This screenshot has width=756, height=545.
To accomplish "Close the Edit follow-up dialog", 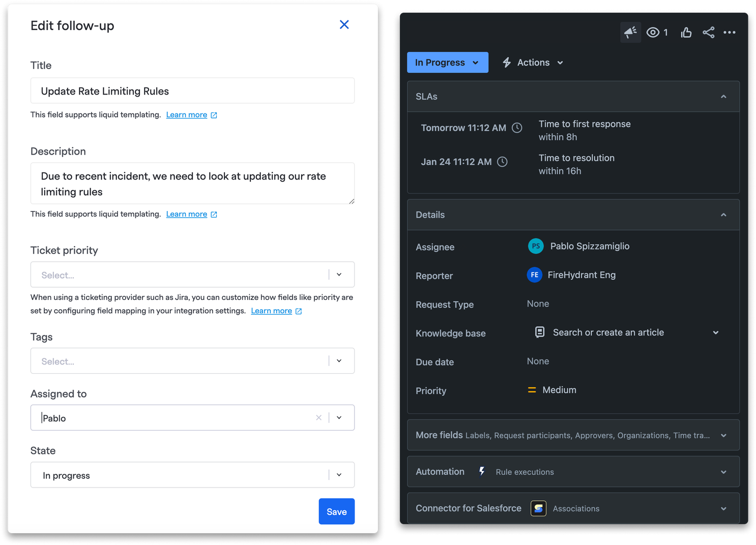I will pos(344,24).
